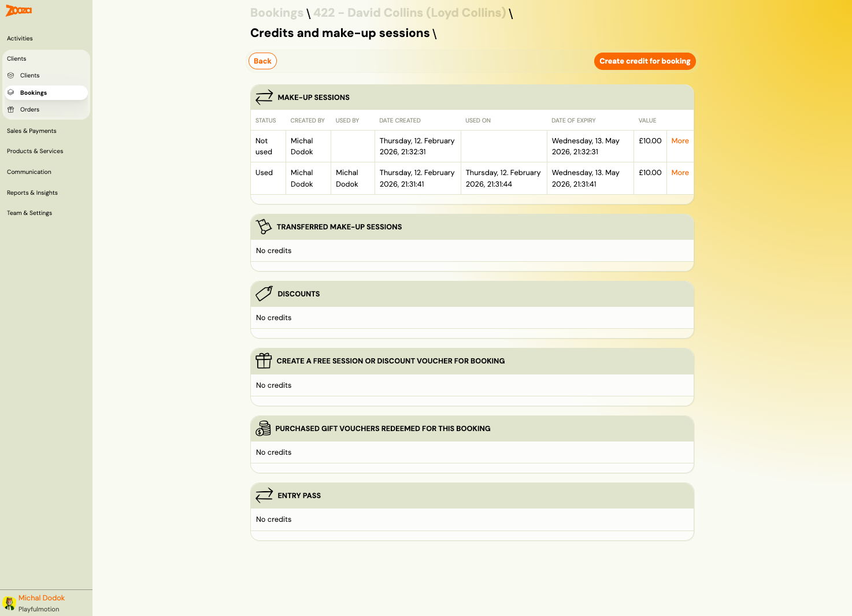
Task: Click the Credits and make-up sessions heading
Action: point(340,33)
